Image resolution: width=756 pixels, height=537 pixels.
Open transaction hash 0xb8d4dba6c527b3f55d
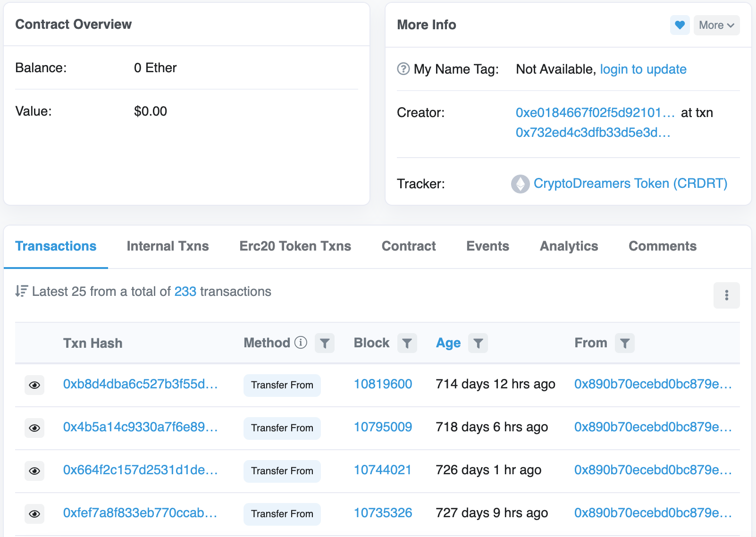[x=141, y=384]
